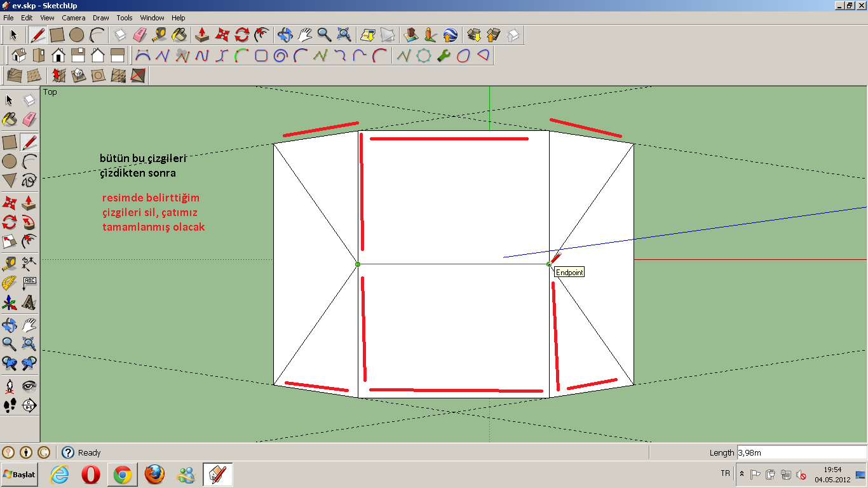The width and height of the screenshot is (868, 488).
Task: Open the Draw menu
Action: coord(101,18)
